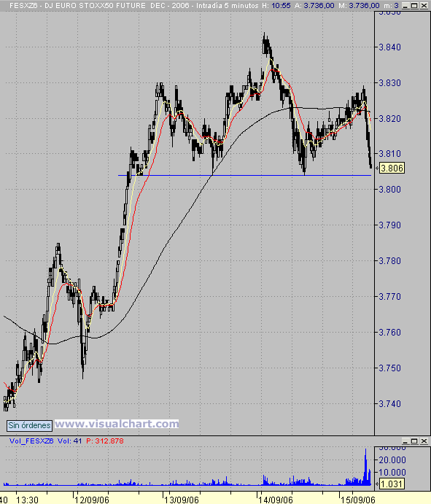Click the 12/09/06 date axis label
The width and height of the screenshot is (431, 504).
[x=92, y=500]
